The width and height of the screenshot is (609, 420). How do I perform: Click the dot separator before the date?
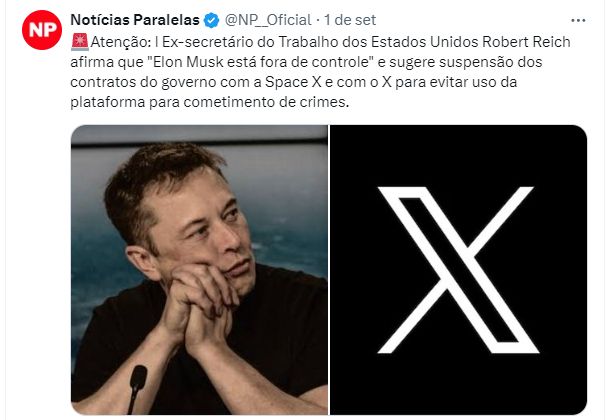[318, 20]
